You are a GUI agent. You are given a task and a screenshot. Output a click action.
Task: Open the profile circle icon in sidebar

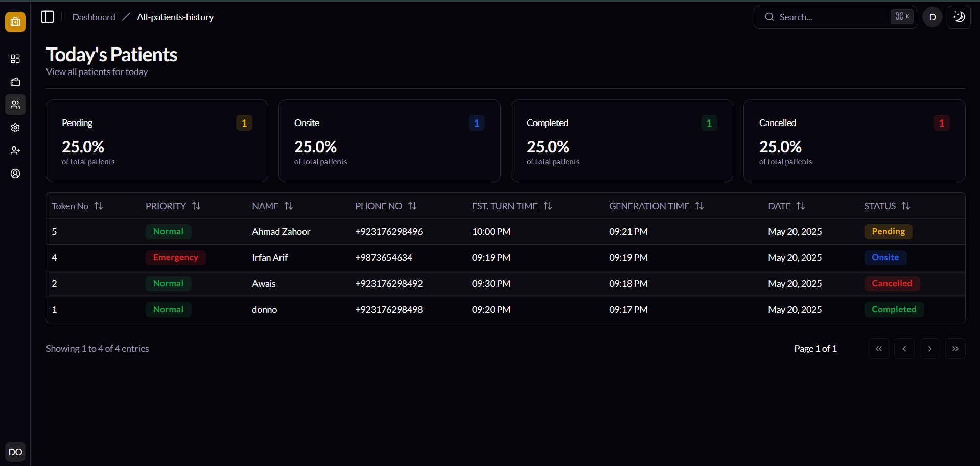15,174
